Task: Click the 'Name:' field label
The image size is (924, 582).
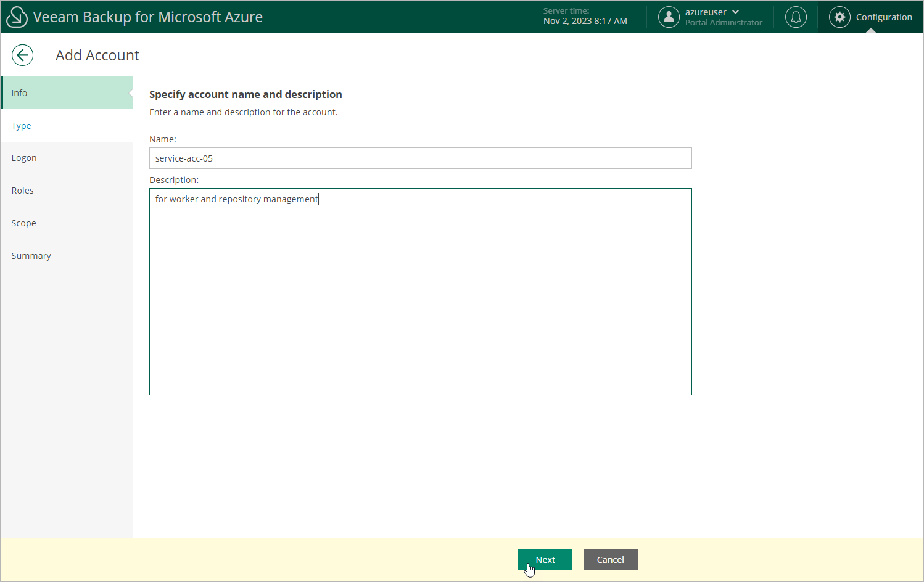Action: coord(163,139)
